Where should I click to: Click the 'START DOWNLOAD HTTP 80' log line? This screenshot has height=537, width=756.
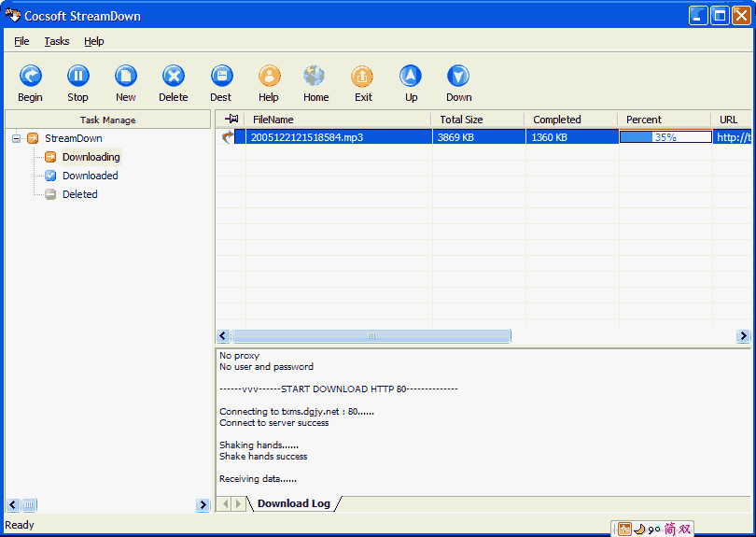(x=339, y=389)
